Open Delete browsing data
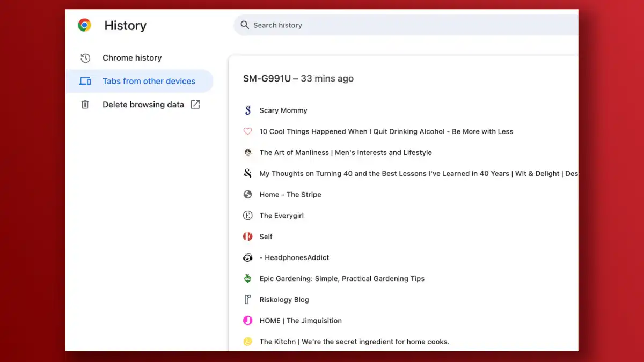The image size is (644, 362). (143, 105)
